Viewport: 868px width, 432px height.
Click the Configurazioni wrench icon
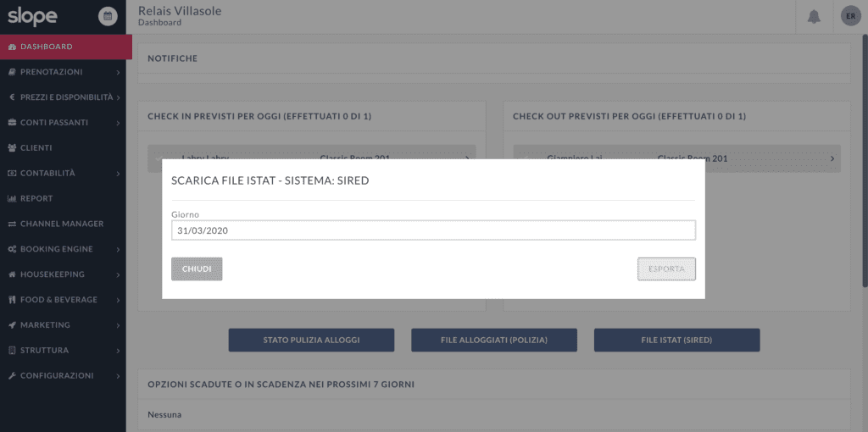point(13,375)
